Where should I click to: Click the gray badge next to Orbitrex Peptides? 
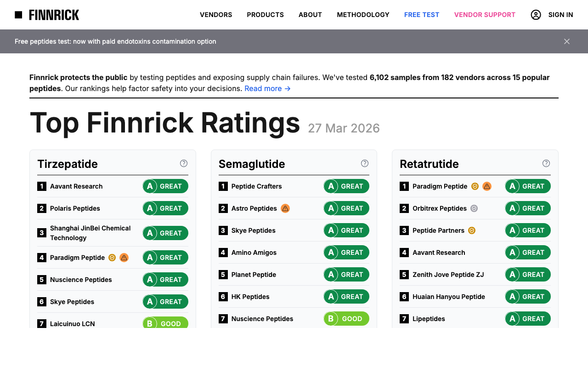click(474, 208)
